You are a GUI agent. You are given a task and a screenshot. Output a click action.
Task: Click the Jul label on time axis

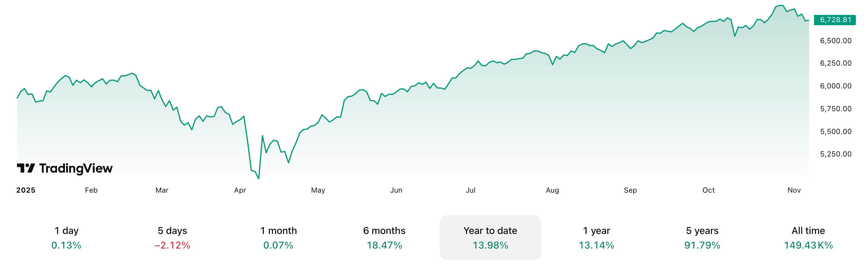point(470,190)
